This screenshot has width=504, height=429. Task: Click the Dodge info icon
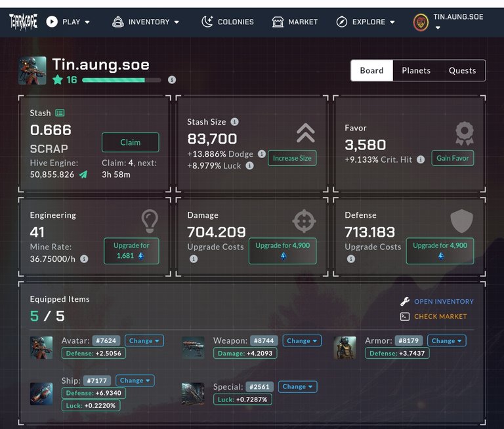pos(262,154)
